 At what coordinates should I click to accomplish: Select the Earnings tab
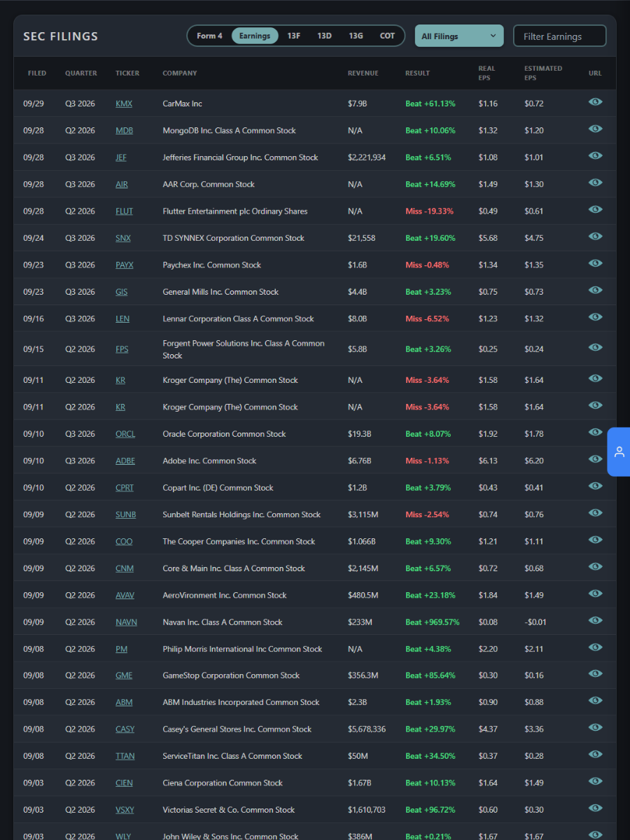pos(255,36)
